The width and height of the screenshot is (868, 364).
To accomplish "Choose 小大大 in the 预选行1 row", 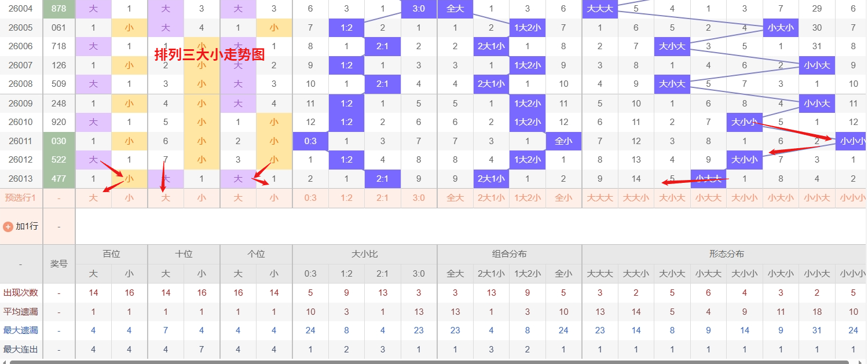I will coord(708,198).
